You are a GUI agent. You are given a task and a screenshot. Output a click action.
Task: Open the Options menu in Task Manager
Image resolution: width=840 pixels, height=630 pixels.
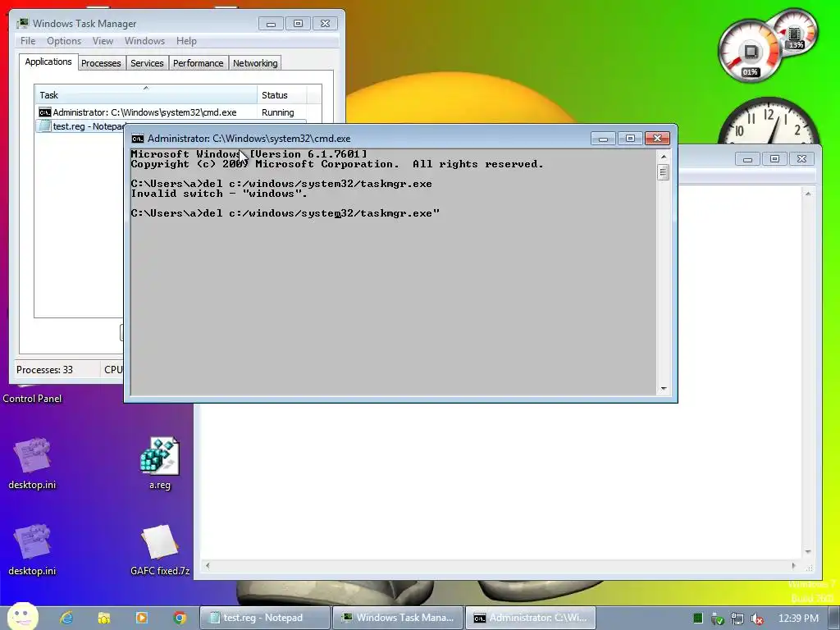(x=64, y=41)
